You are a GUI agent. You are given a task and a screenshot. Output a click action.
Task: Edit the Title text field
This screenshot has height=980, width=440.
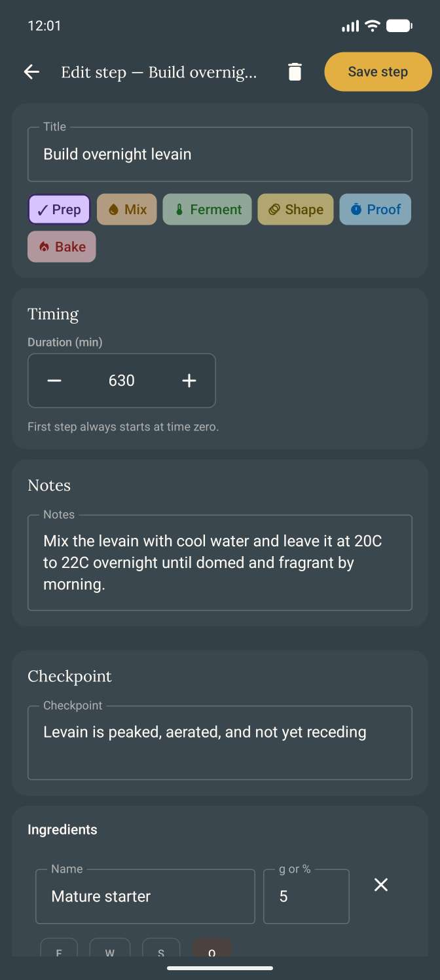[x=220, y=155]
